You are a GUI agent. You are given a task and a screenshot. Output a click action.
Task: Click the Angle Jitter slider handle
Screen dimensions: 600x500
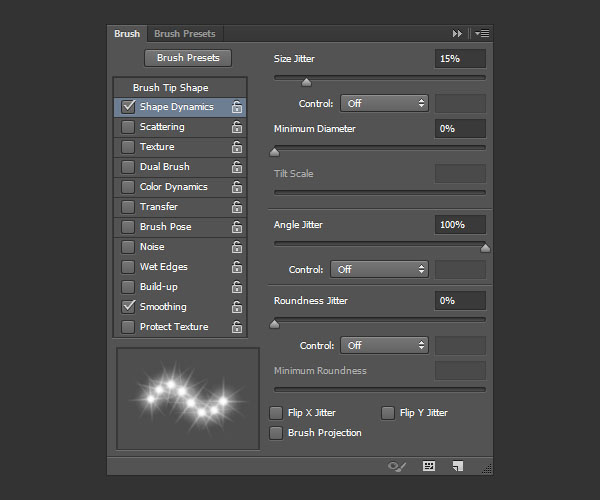485,248
